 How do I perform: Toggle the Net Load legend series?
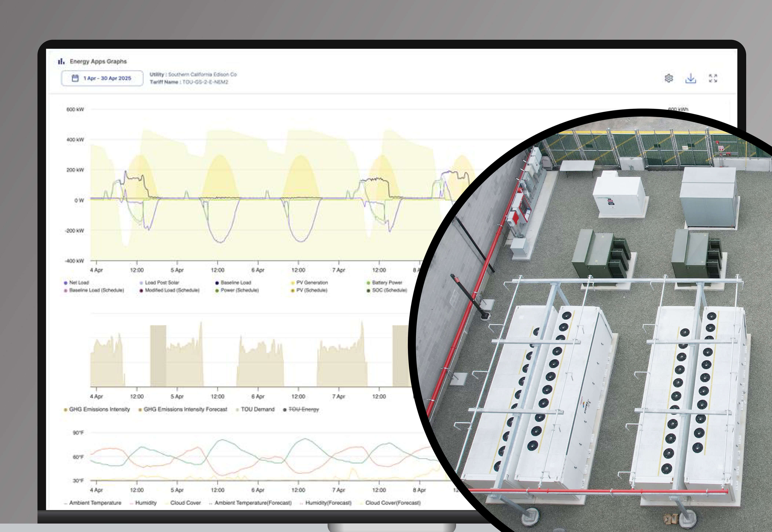tap(76, 283)
